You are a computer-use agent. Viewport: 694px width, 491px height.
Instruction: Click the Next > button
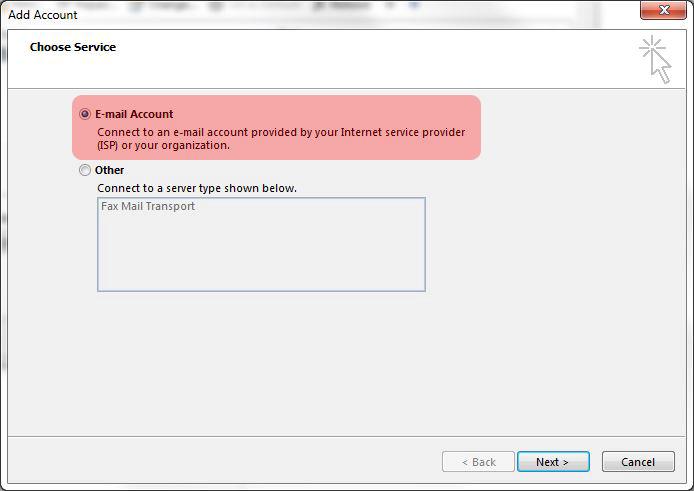[x=553, y=462]
